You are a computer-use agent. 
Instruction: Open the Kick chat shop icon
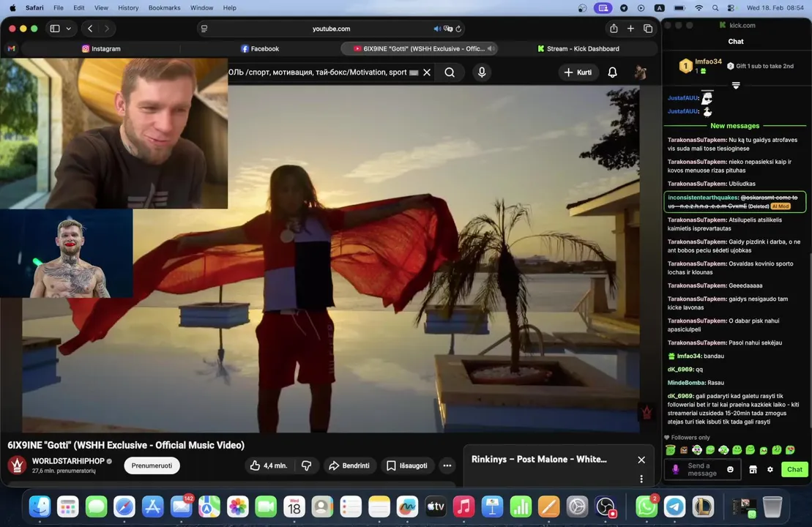(753, 469)
